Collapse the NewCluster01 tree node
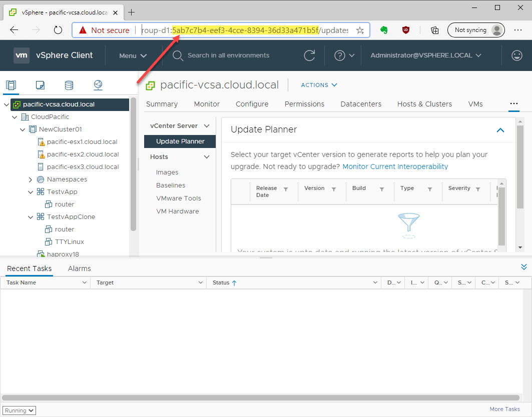This screenshot has height=417, width=532. pos(23,129)
